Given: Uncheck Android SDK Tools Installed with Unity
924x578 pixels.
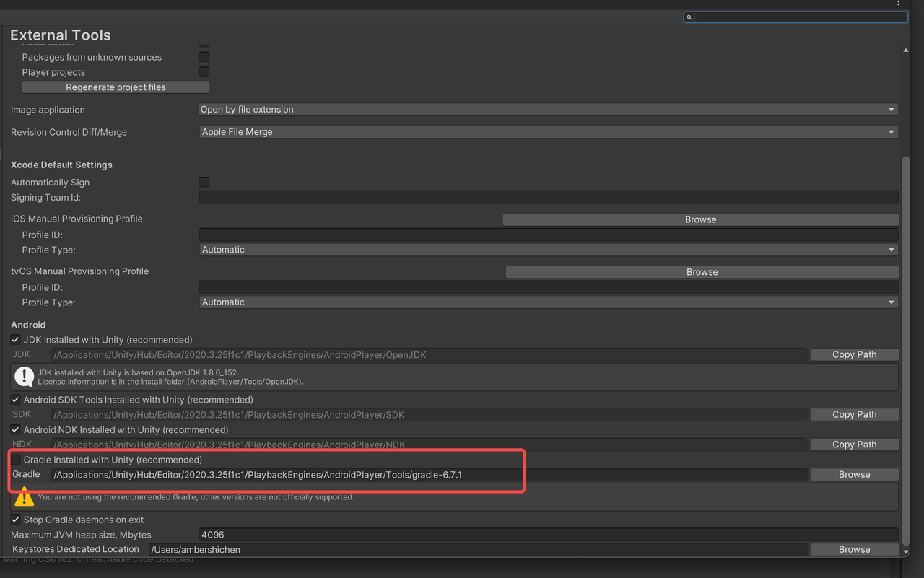Looking at the screenshot, I should click(15, 400).
